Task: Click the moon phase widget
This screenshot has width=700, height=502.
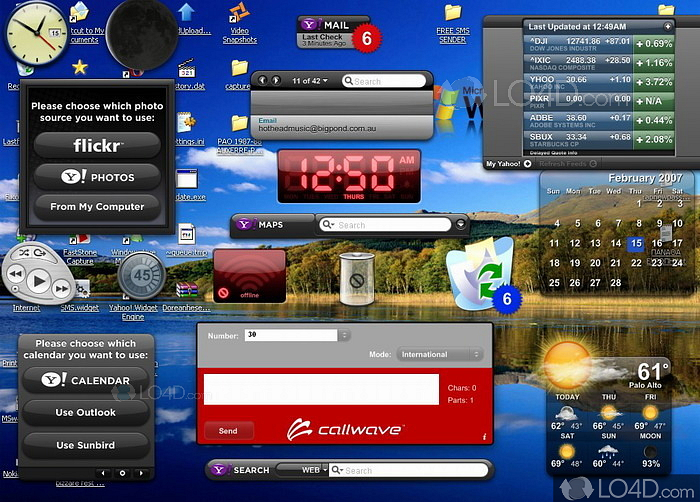Action: 142,34
